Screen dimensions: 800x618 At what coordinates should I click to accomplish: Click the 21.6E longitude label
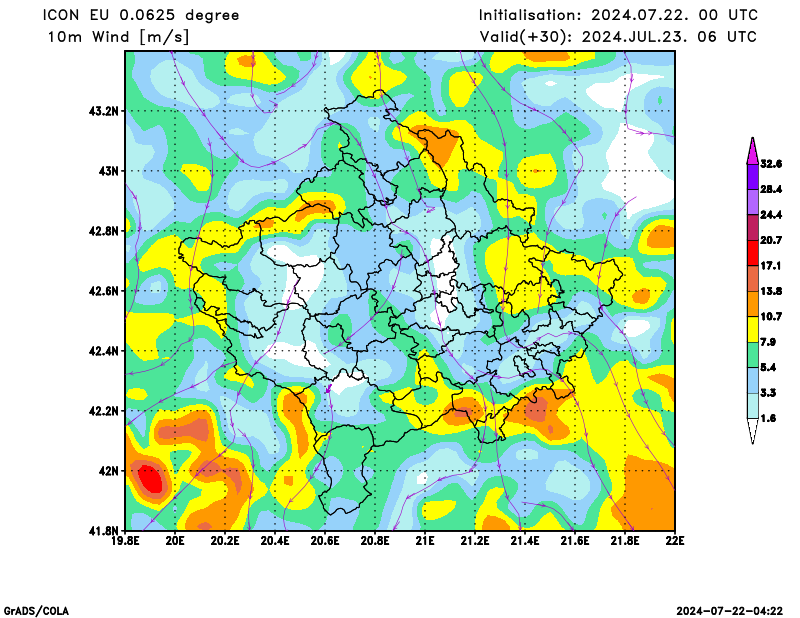[x=575, y=541]
